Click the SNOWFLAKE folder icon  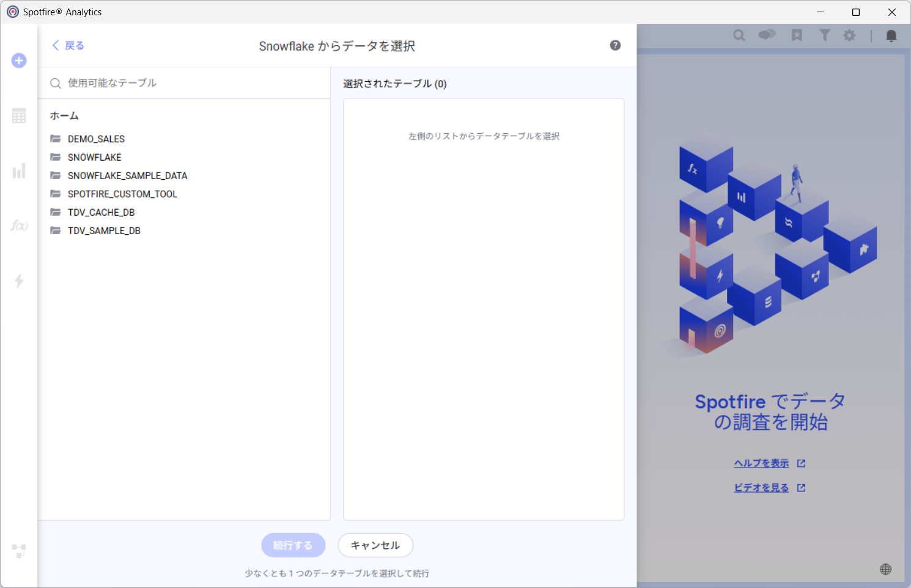[56, 157]
